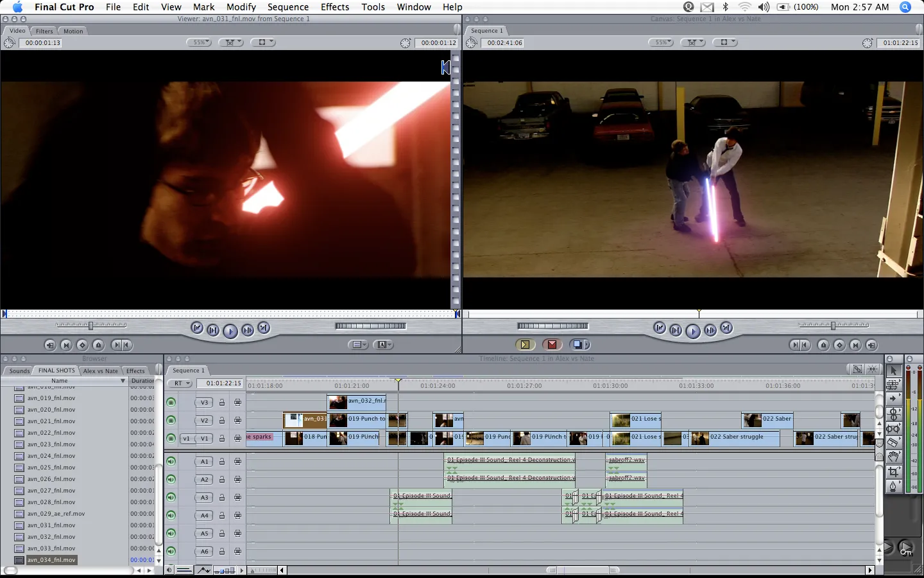Go to previous edit in Canvas
Viewport: 924px width, 578px height.
[660, 328]
